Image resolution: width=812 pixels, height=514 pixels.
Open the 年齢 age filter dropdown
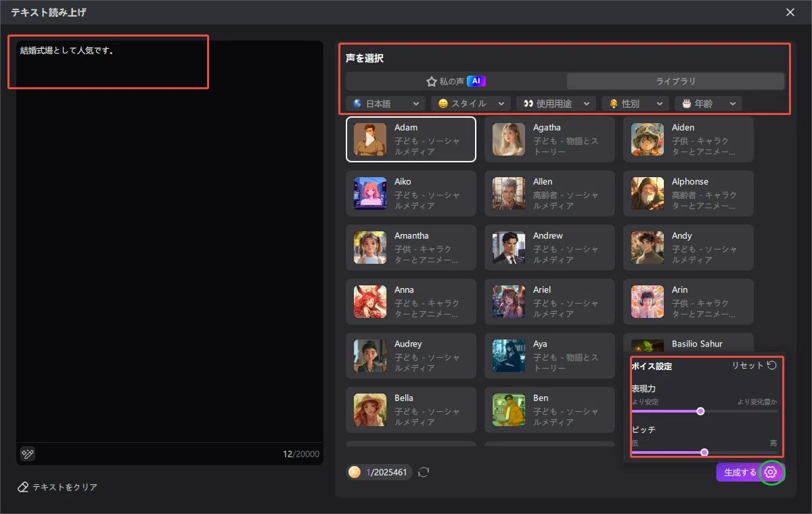point(708,103)
